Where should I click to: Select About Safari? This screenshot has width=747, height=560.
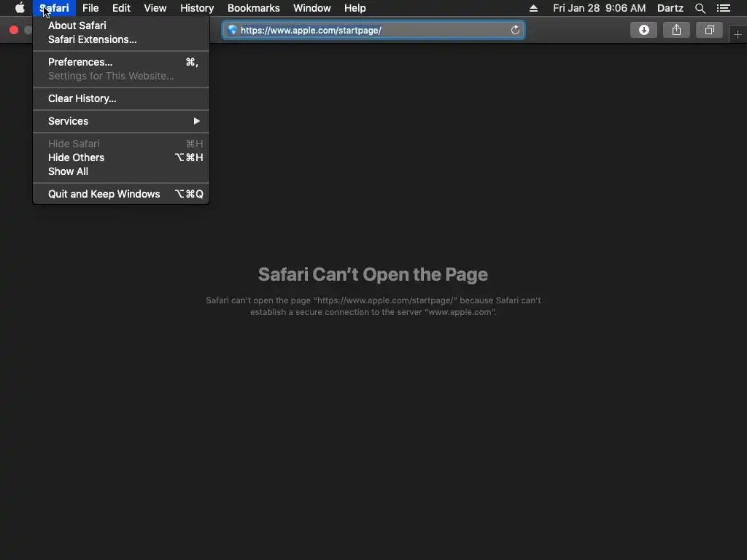pos(121,26)
